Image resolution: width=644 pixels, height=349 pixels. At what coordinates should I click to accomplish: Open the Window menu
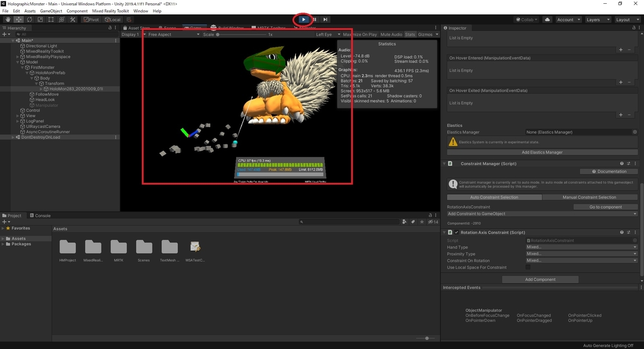pos(141,11)
